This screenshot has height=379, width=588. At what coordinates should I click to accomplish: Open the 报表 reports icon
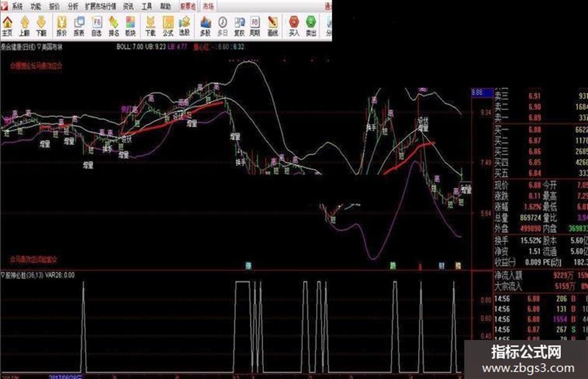[79, 26]
